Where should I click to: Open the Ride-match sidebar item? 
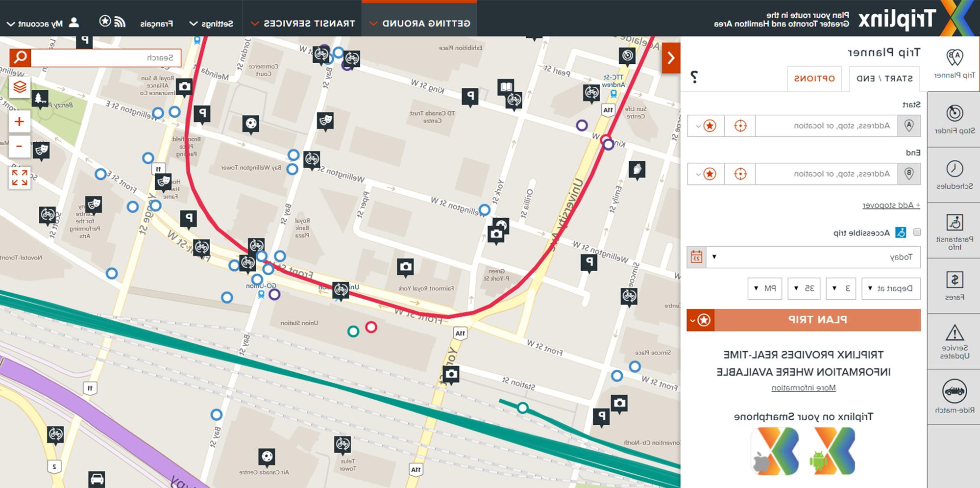tap(954, 396)
